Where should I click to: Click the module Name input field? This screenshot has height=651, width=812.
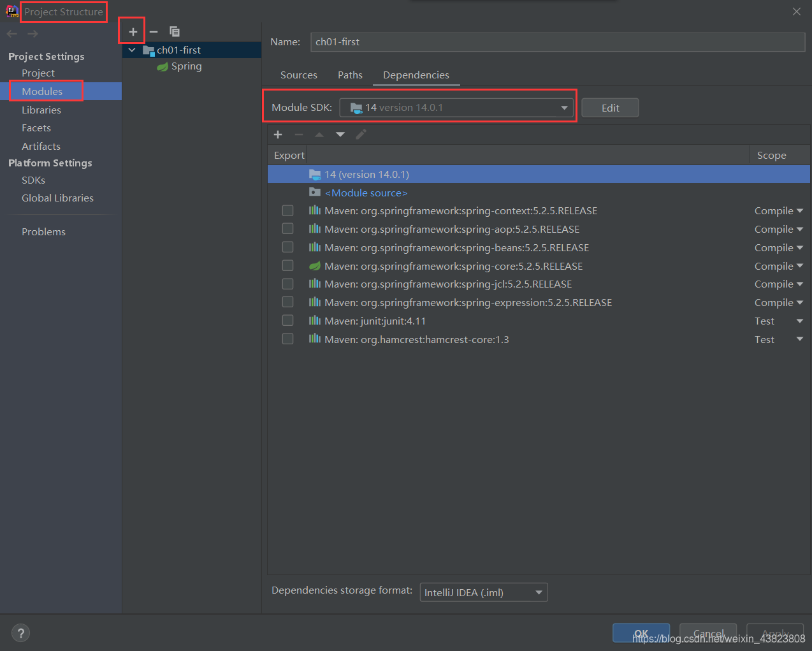click(x=558, y=42)
